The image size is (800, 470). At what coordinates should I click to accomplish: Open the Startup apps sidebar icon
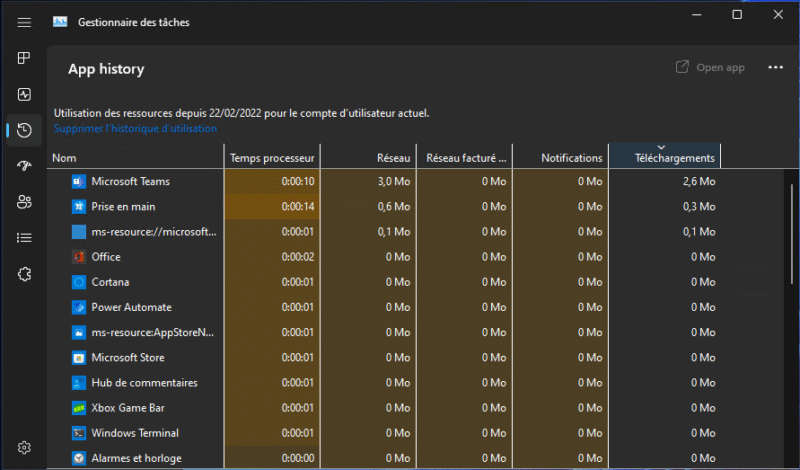click(x=24, y=166)
